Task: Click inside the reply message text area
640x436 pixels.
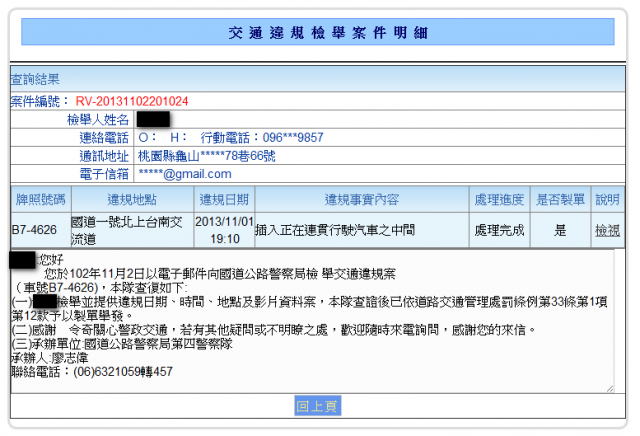Action: [x=312, y=321]
